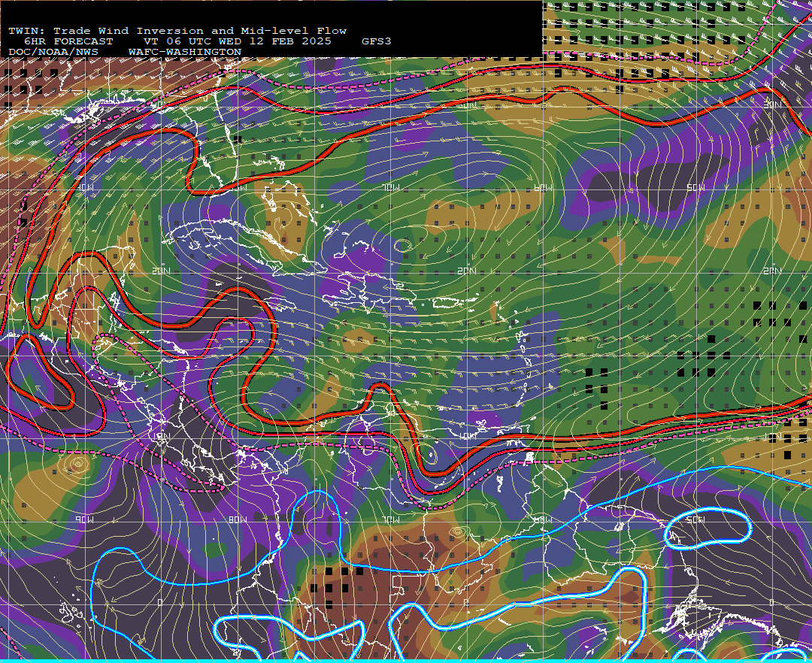Screen dimensions: 812x663
Task: Click the 90W label in the lower longitude row
Action: point(85,519)
